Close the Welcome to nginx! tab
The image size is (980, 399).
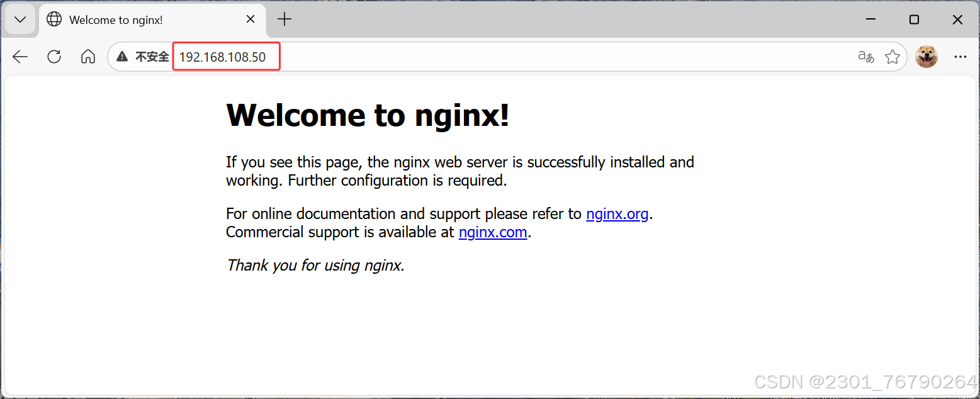(x=251, y=20)
